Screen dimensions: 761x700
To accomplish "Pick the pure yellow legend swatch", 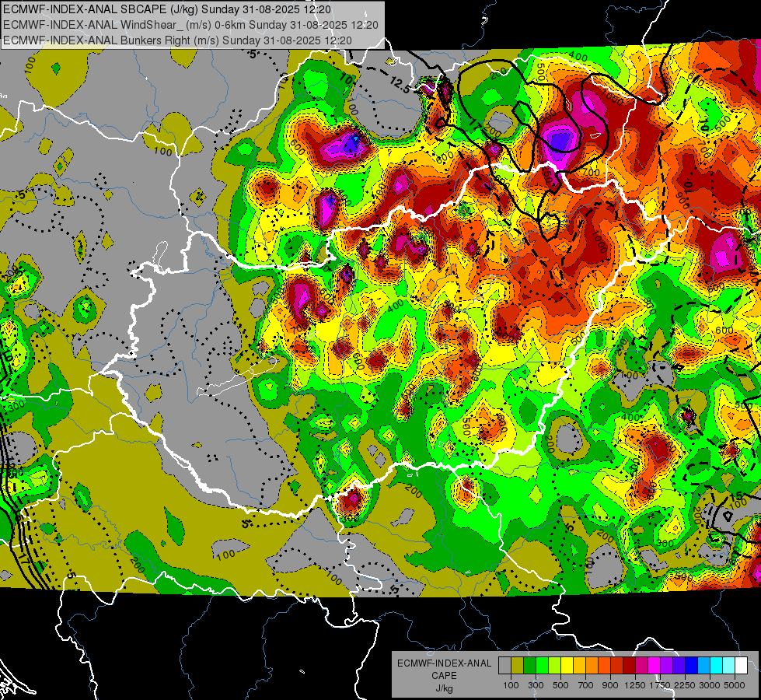I will pyautogui.click(x=567, y=666).
